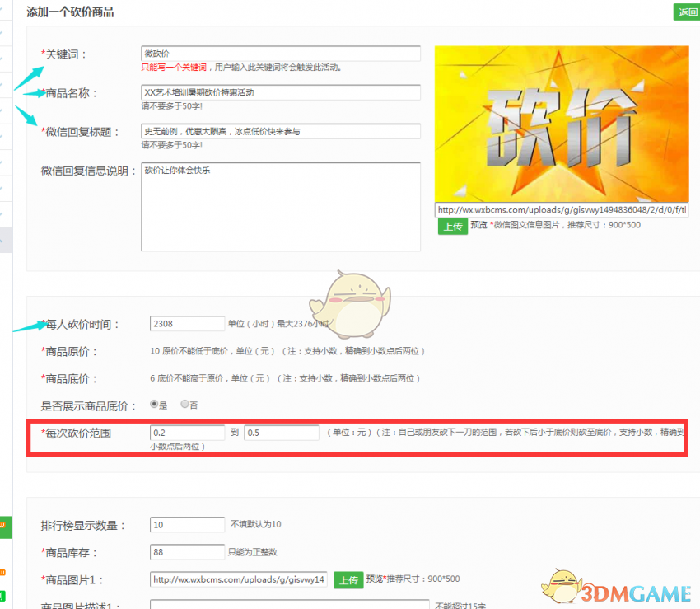Click the 商品图片1 URL input field

coord(238,579)
